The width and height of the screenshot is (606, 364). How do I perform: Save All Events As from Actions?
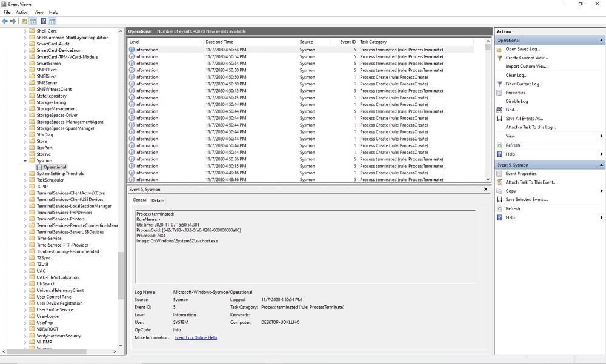[524, 119]
